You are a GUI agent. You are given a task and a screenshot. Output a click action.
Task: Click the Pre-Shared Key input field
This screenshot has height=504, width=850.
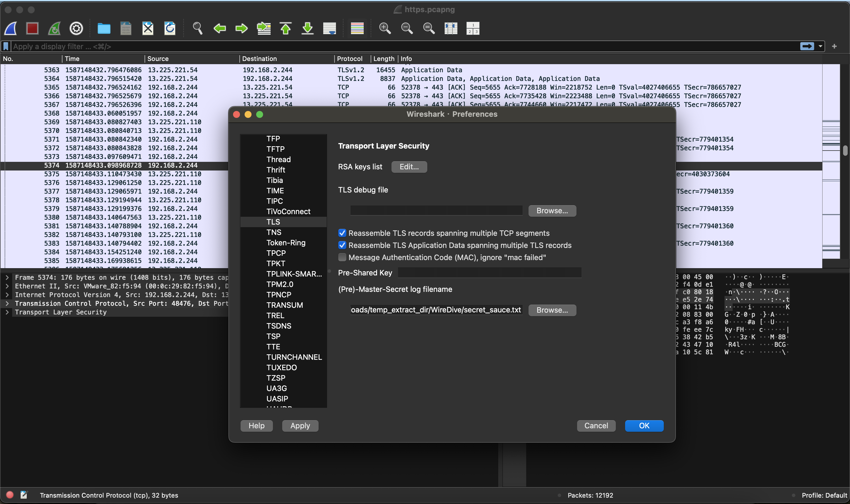click(489, 273)
